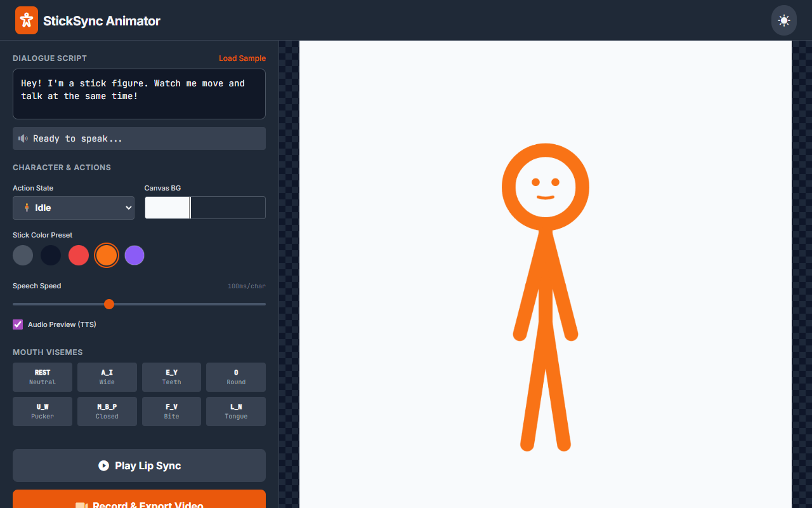812x508 pixels.
Task: Select the O Round mouth viseme
Action: [x=235, y=377]
